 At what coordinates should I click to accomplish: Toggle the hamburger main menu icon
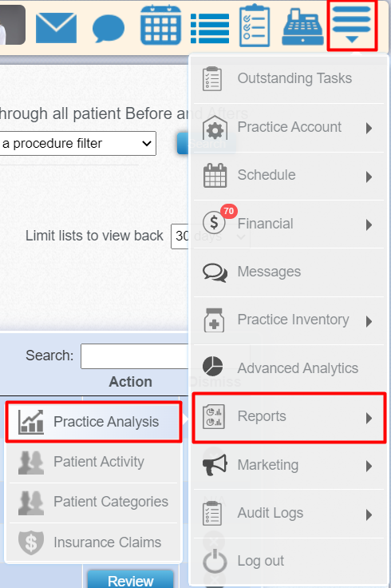352,26
